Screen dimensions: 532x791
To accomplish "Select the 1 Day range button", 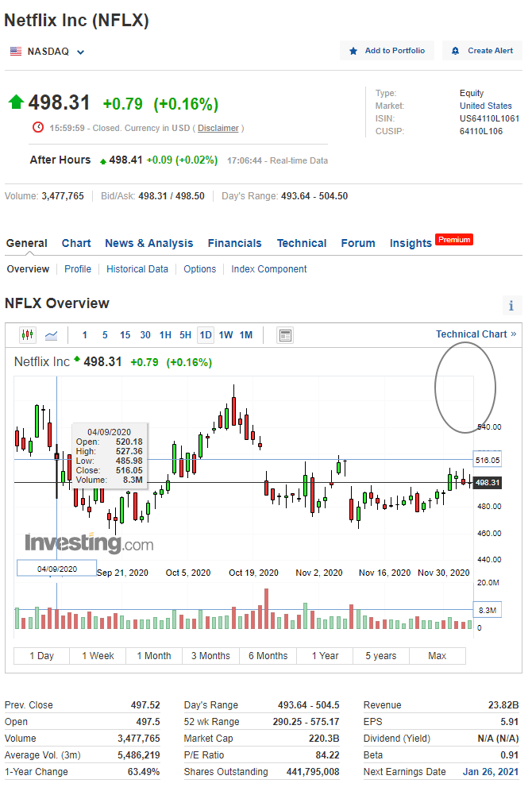I will click(41, 656).
